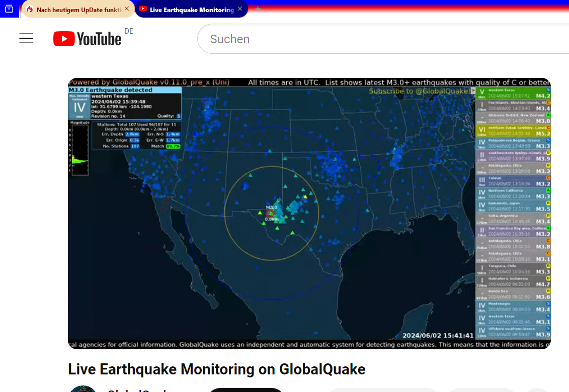Click the flame favicon of first tab
569x392 pixels.
click(30, 10)
